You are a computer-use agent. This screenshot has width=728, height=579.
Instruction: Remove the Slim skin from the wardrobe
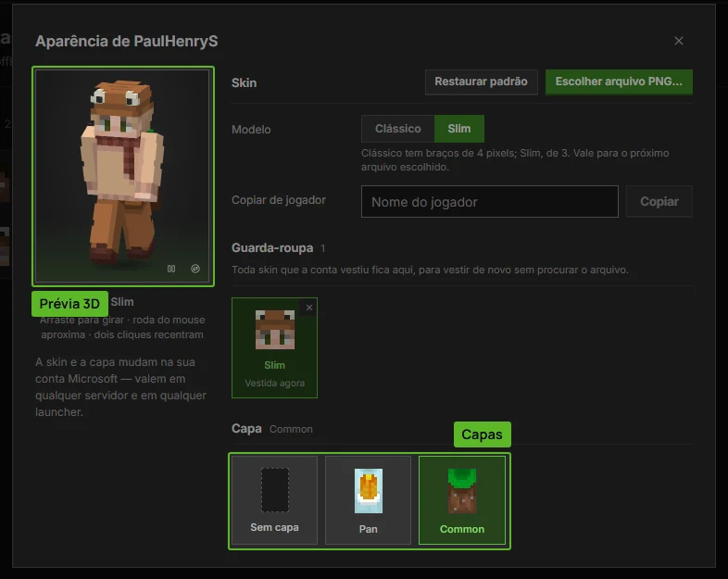[309, 308]
